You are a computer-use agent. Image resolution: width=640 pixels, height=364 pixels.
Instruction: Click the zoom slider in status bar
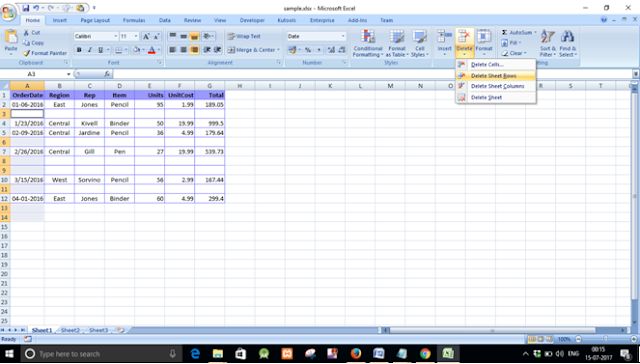pyautogui.click(x=605, y=339)
